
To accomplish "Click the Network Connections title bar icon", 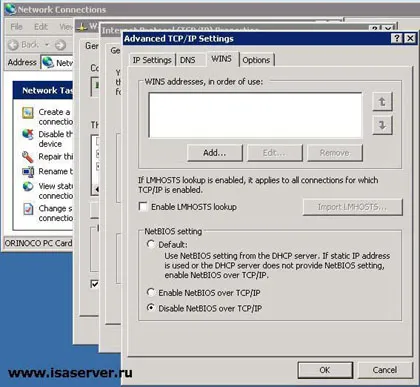I will [x=10, y=9].
